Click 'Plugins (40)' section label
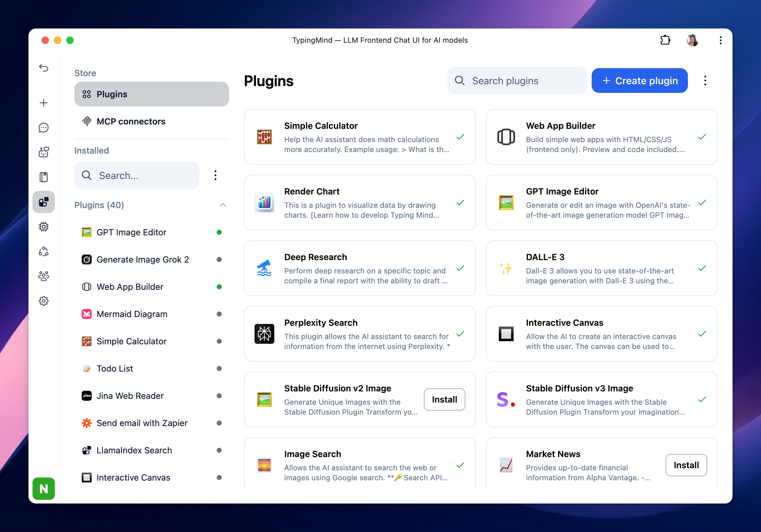The height and width of the screenshot is (532, 761). point(99,205)
